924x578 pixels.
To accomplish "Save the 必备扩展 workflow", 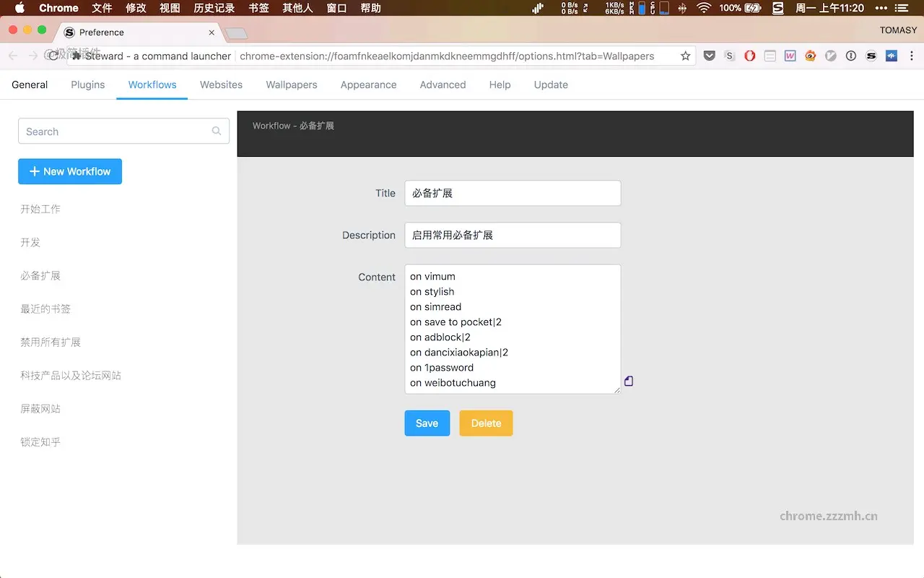I will (427, 423).
